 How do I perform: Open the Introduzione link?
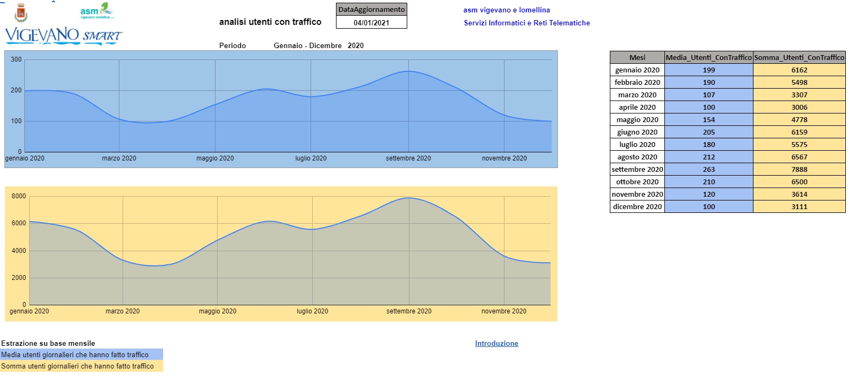coord(496,343)
